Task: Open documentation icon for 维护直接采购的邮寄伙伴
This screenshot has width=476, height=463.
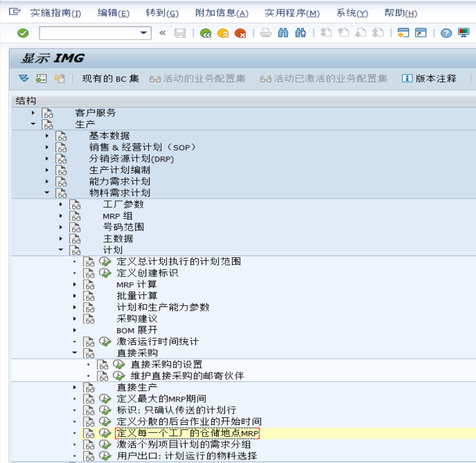Action: tap(103, 375)
